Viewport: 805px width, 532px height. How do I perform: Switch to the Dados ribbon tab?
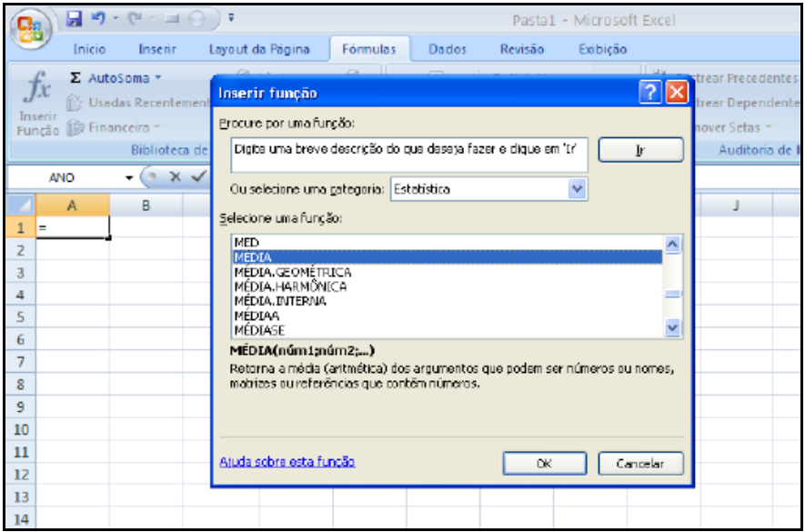[447, 49]
